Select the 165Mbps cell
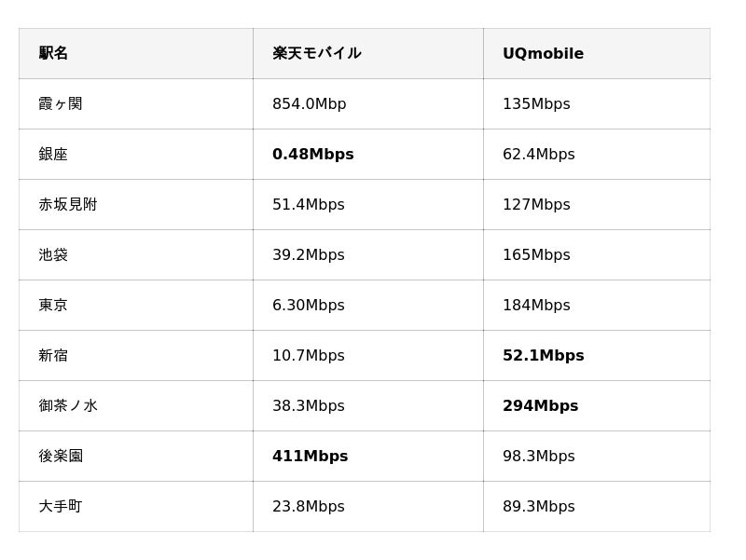This screenshot has height=560, width=746. click(x=536, y=254)
